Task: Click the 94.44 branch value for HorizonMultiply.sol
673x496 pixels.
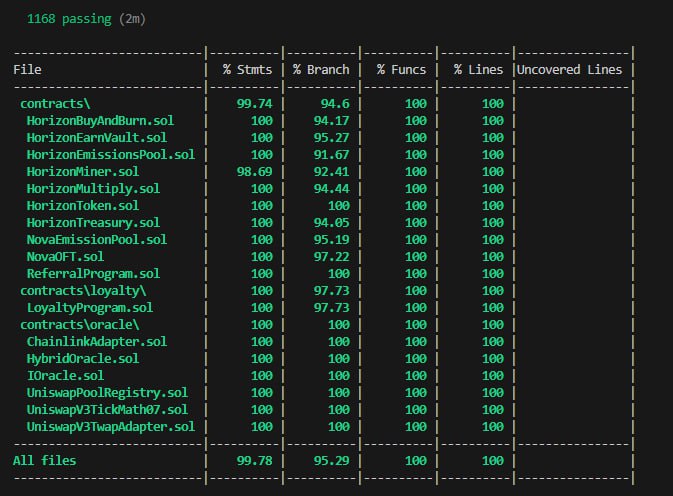Action: click(x=331, y=188)
